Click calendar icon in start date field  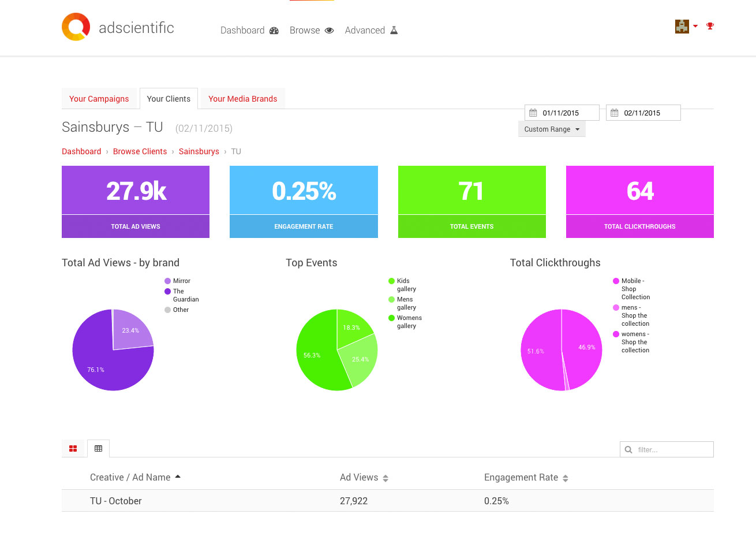533,113
